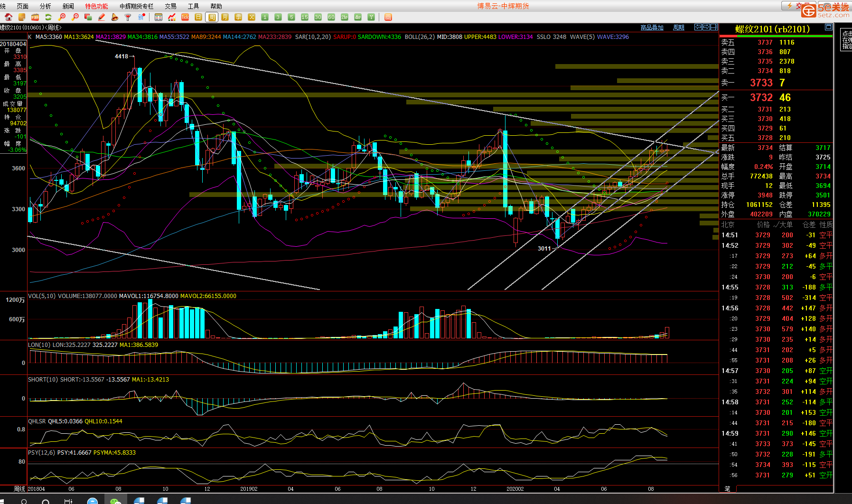The width and height of the screenshot is (852, 504).
Task: Click the 买一 price 3732 row
Action: 776,97
